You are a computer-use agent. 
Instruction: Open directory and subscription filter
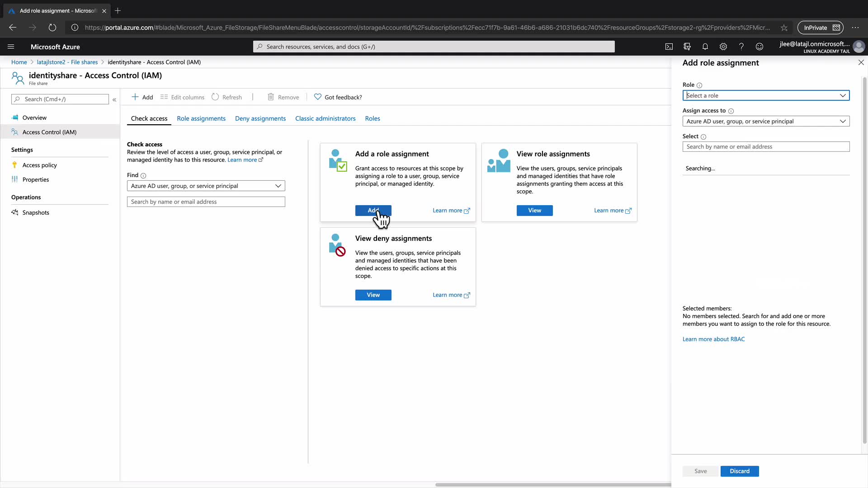point(687,47)
